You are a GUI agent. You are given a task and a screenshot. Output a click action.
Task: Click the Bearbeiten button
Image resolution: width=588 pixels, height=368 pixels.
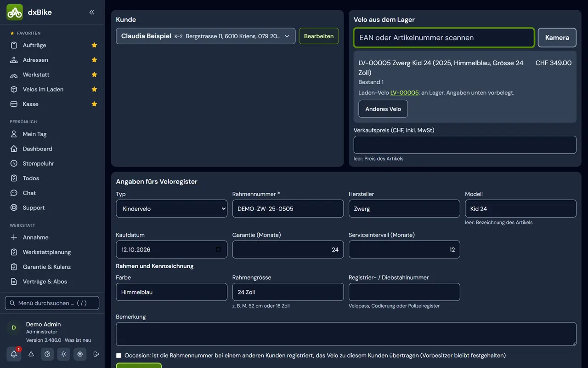point(319,36)
